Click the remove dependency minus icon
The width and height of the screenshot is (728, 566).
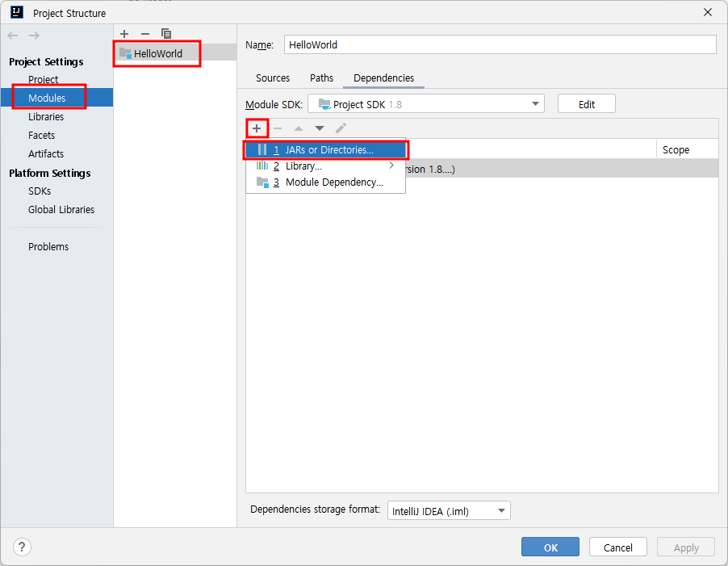point(278,128)
